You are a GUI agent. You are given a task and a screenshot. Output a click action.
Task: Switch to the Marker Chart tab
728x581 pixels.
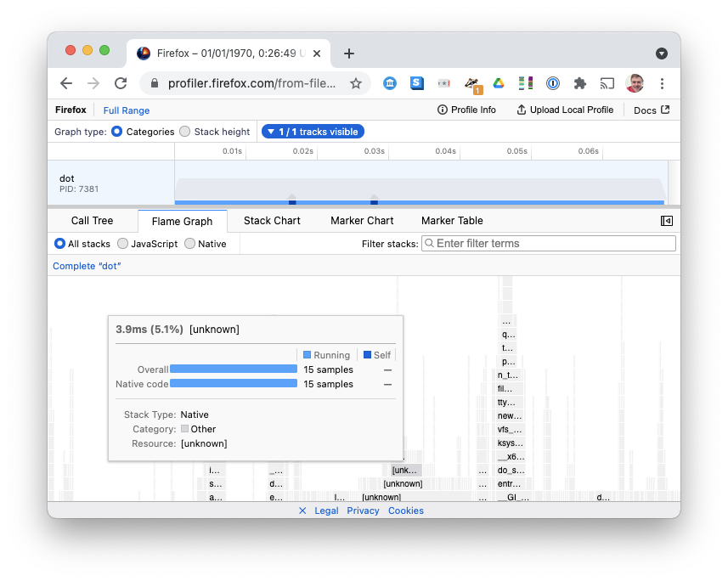tap(362, 221)
